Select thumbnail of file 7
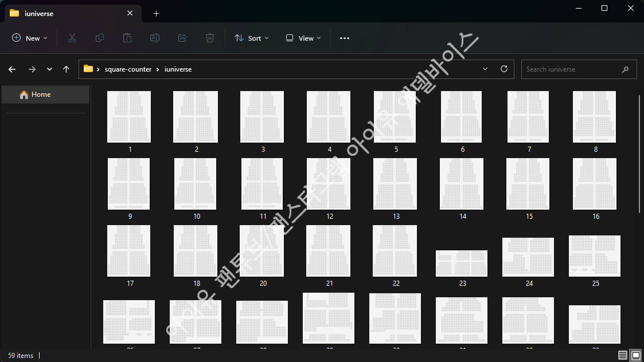The width and height of the screenshot is (644, 362). [528, 117]
